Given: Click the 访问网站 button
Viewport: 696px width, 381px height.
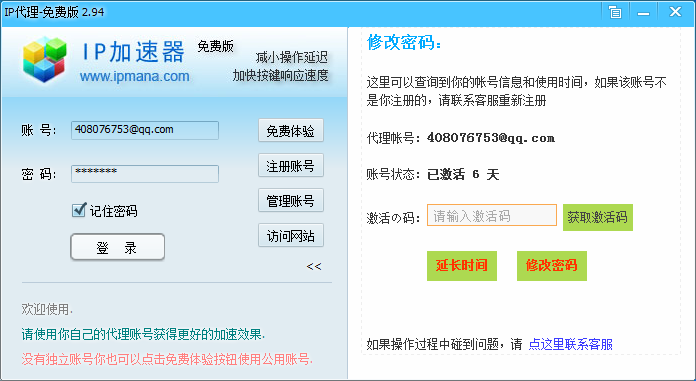Looking at the screenshot, I should 291,236.
